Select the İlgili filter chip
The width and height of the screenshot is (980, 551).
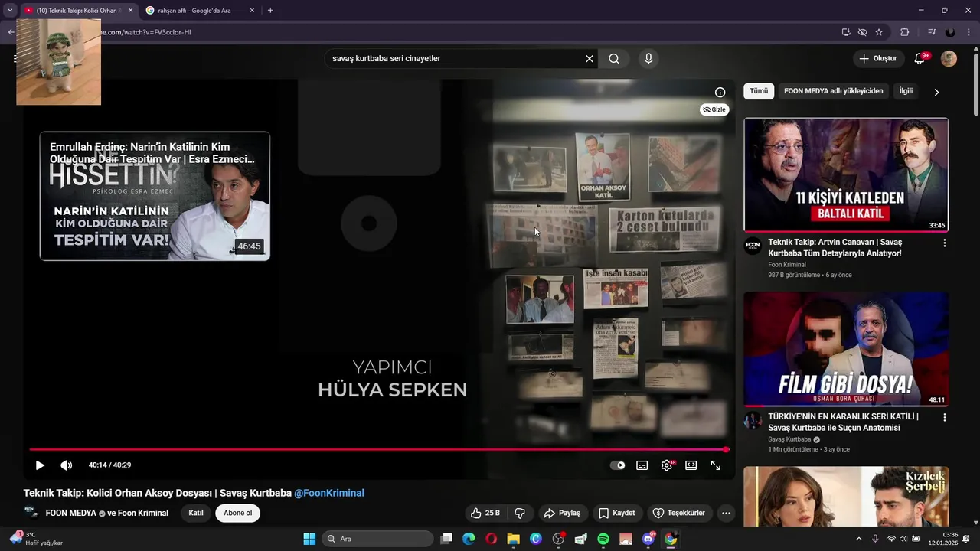(906, 91)
